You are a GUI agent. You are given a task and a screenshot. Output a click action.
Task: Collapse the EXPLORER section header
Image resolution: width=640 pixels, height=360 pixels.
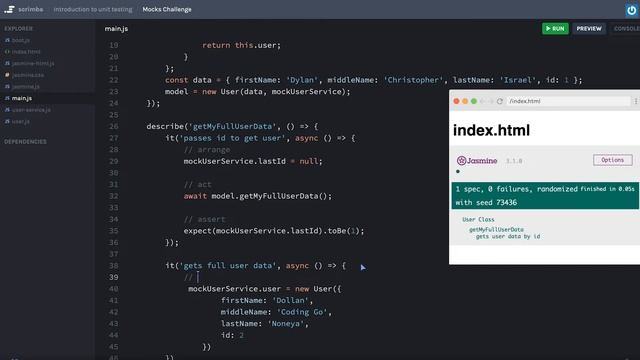pos(18,29)
